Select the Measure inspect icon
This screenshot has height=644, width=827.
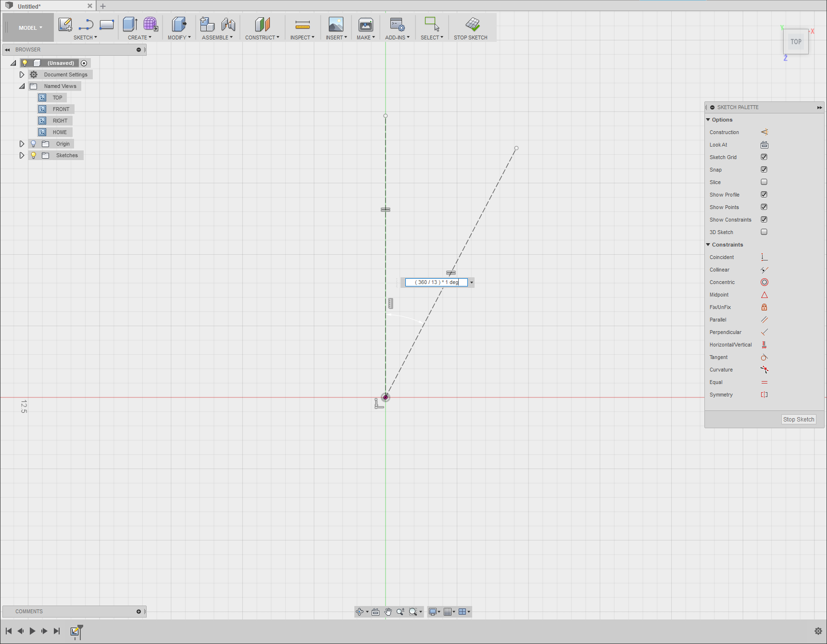click(302, 24)
